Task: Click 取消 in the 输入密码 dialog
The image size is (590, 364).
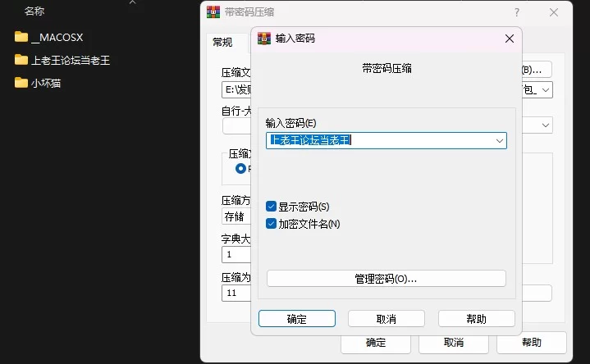Action: pyautogui.click(x=386, y=319)
